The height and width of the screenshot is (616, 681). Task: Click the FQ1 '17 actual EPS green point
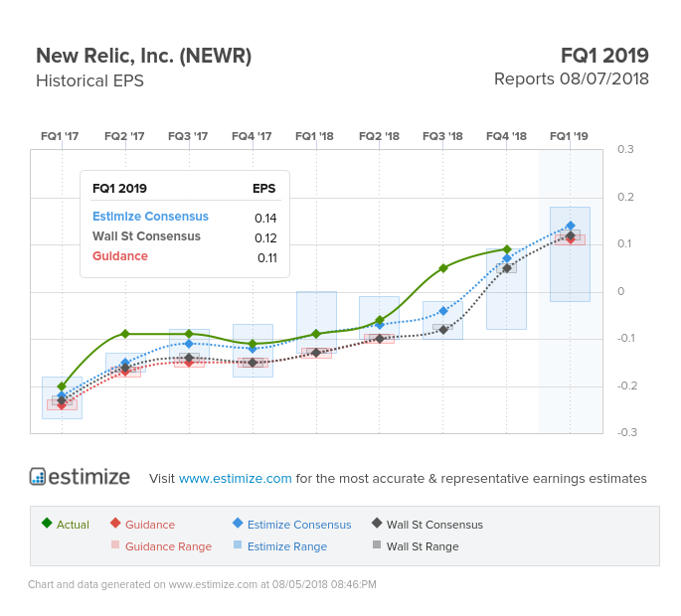click(x=62, y=386)
